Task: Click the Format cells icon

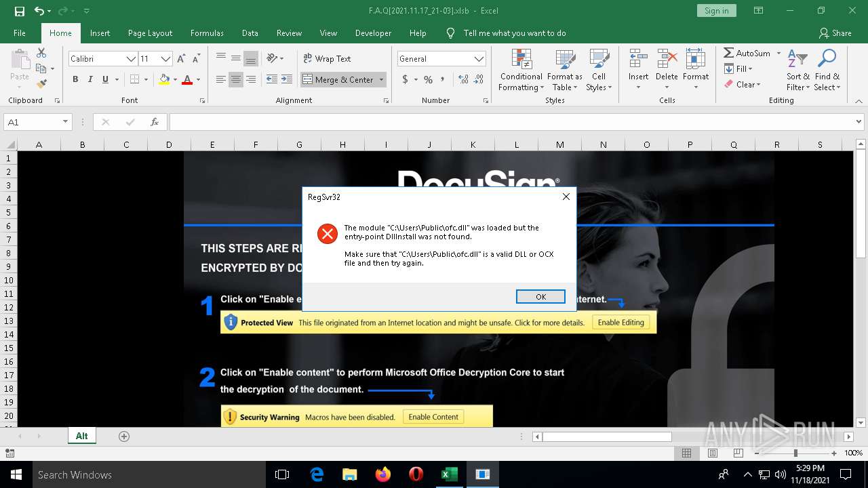Action: point(696,60)
